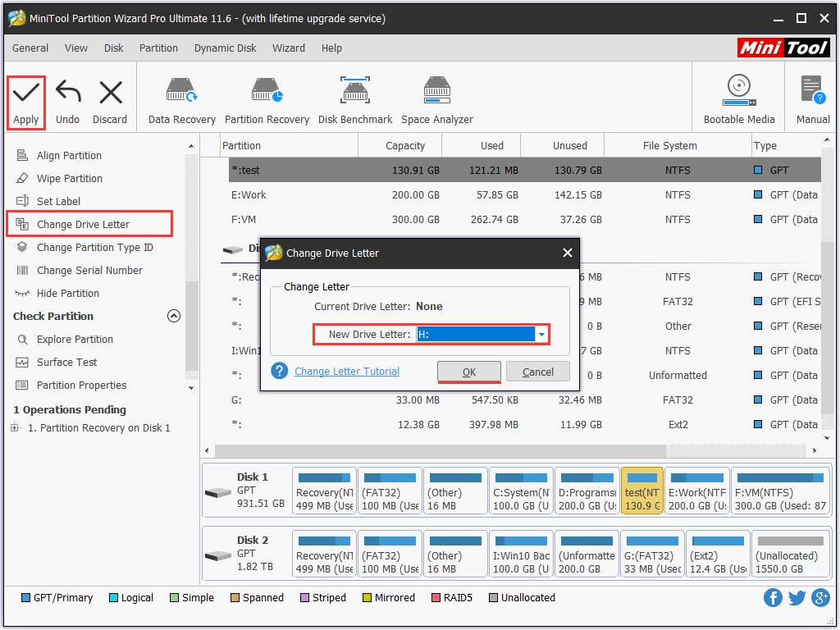Image resolution: width=840 pixels, height=630 pixels.
Task: Open the help question-mark icon in dialog
Action: click(279, 371)
